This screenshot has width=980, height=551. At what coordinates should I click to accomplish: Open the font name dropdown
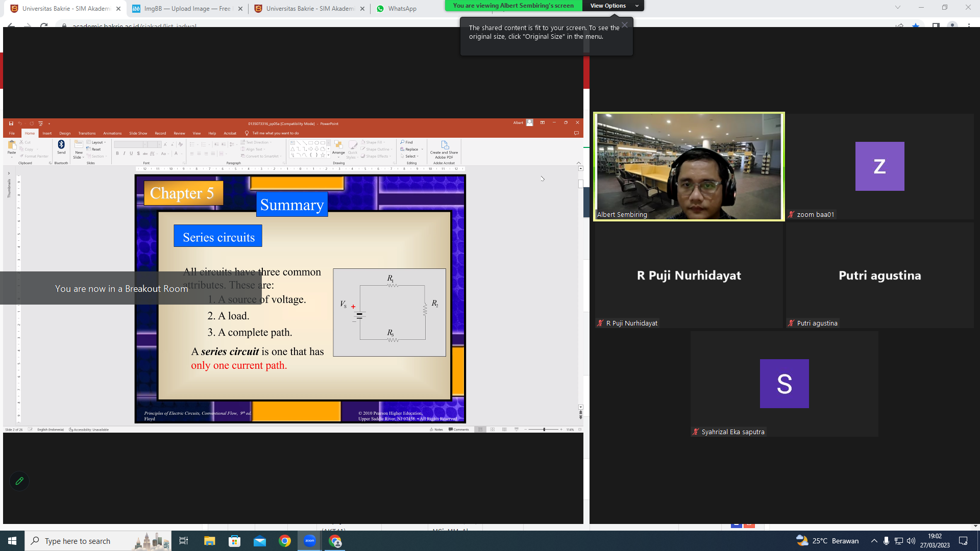pyautogui.click(x=145, y=144)
